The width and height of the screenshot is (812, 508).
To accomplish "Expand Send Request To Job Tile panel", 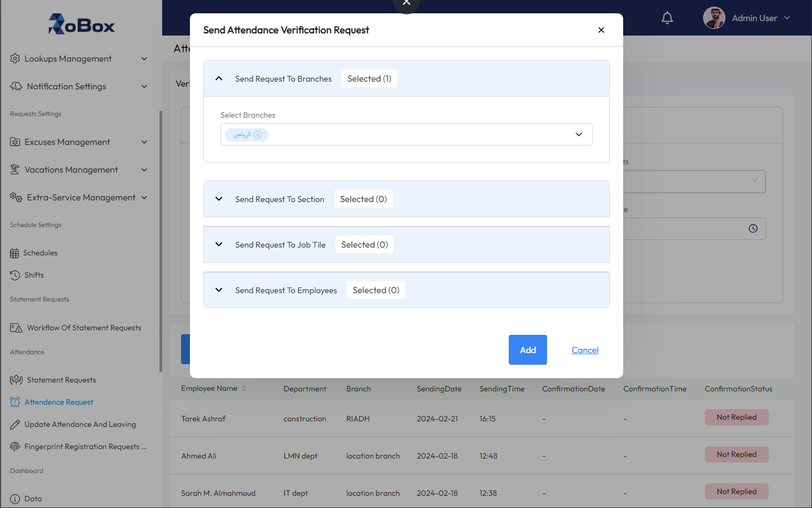I will (219, 244).
